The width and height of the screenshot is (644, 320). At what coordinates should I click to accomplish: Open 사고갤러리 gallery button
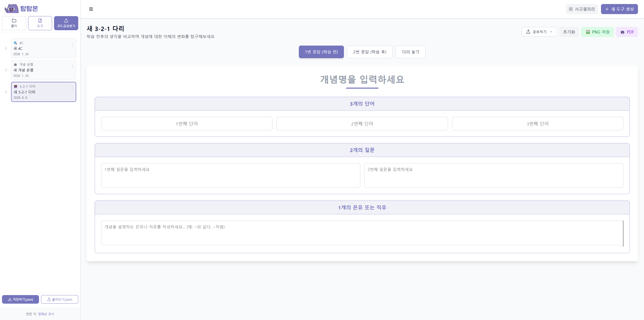coord(582,9)
